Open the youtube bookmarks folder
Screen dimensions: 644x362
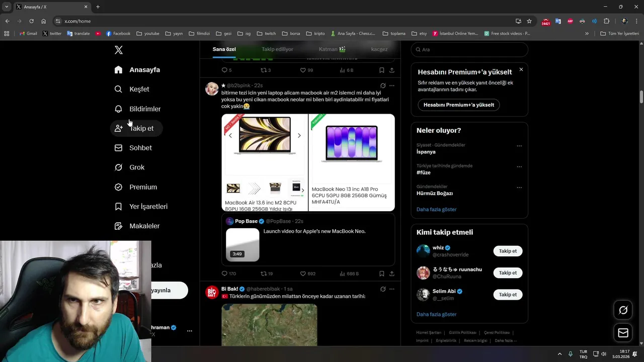[148, 34]
